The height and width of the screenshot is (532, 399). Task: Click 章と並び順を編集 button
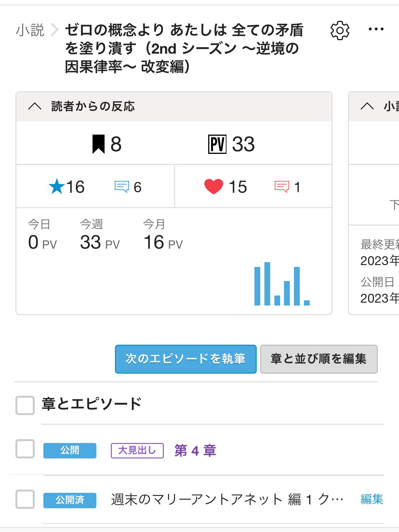pyautogui.click(x=319, y=359)
